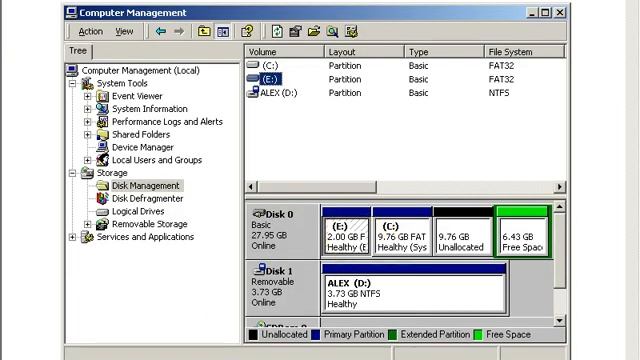Click the disk view scroll up arrow
This screenshot has width=640, height=360.
pos(559,207)
